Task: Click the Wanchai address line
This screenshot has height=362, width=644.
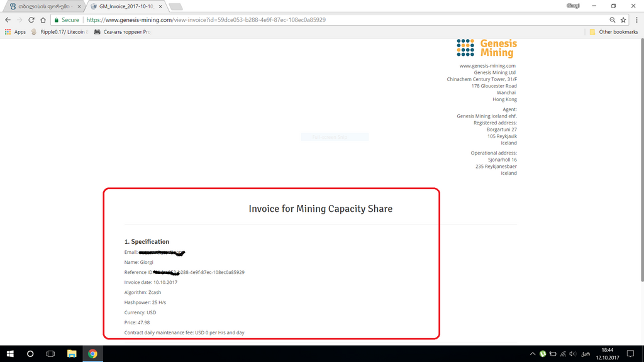Action: pyautogui.click(x=506, y=93)
